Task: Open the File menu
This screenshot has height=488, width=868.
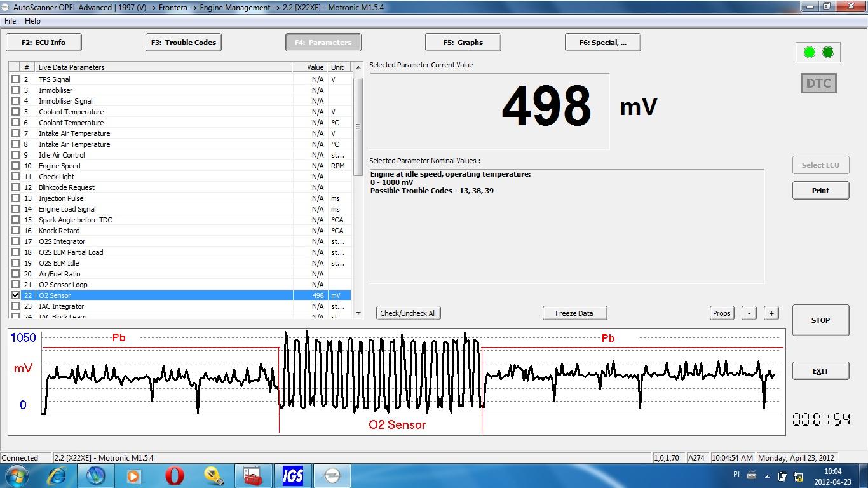Action: [10, 21]
